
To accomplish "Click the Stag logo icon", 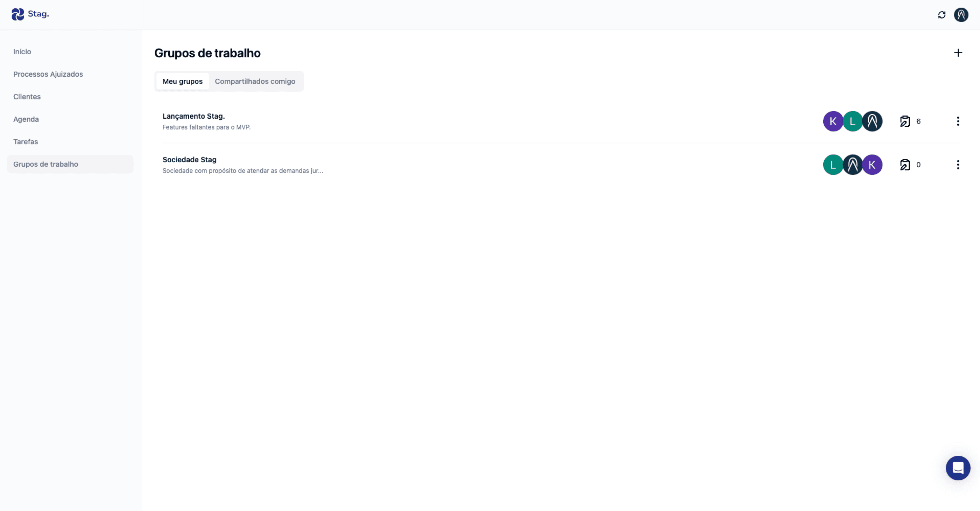I will pyautogui.click(x=17, y=14).
